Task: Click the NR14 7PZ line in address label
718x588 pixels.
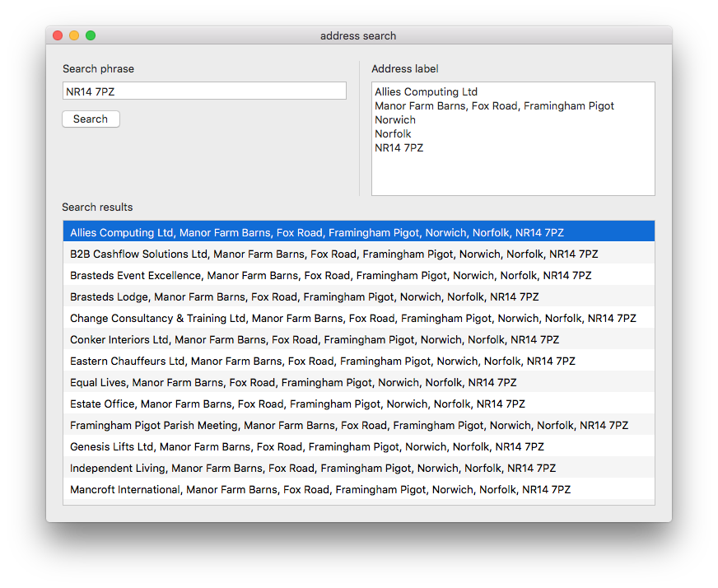Action: [x=399, y=148]
